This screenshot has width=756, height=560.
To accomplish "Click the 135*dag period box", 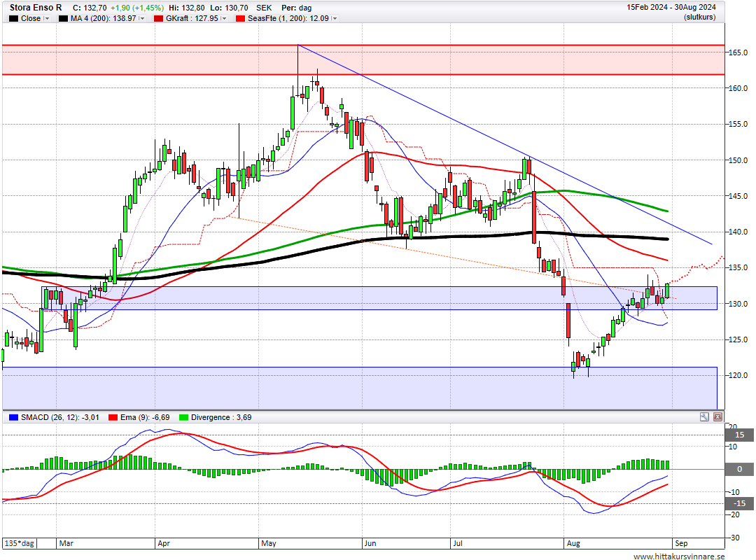I will point(20,543).
